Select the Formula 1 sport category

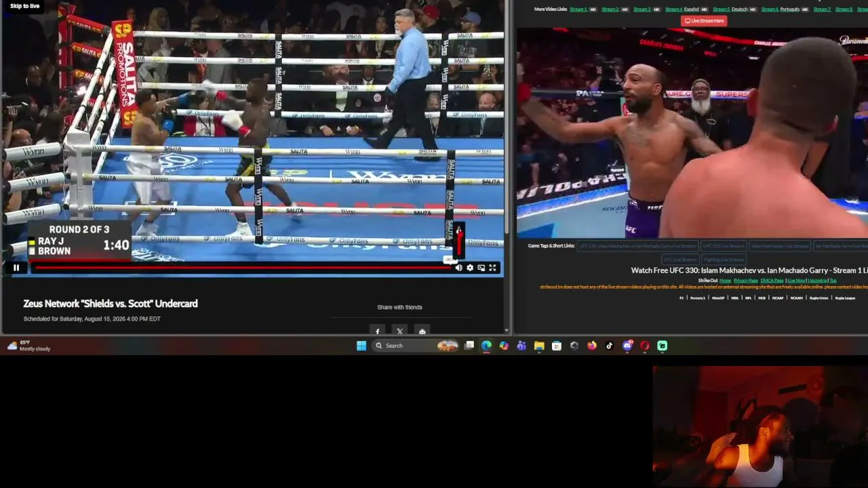698,298
